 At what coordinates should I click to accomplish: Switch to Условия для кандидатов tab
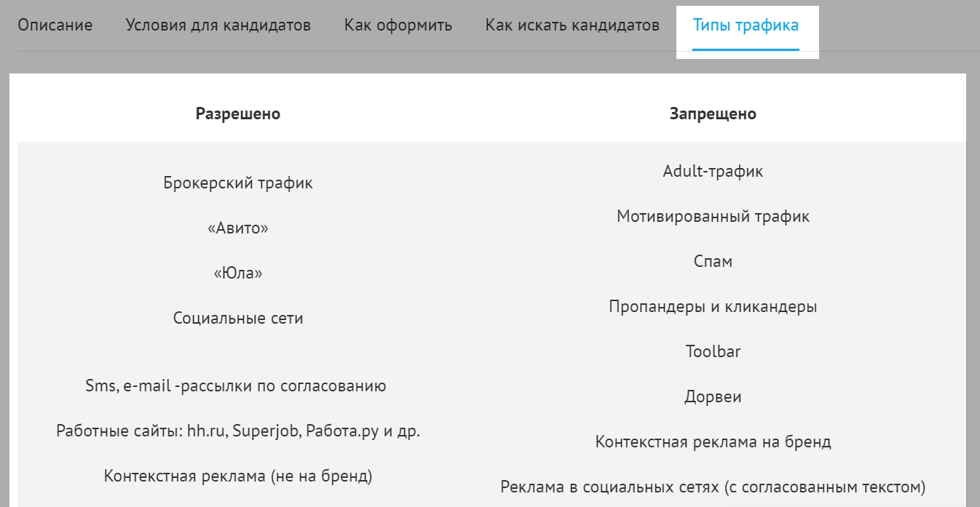pyautogui.click(x=218, y=25)
